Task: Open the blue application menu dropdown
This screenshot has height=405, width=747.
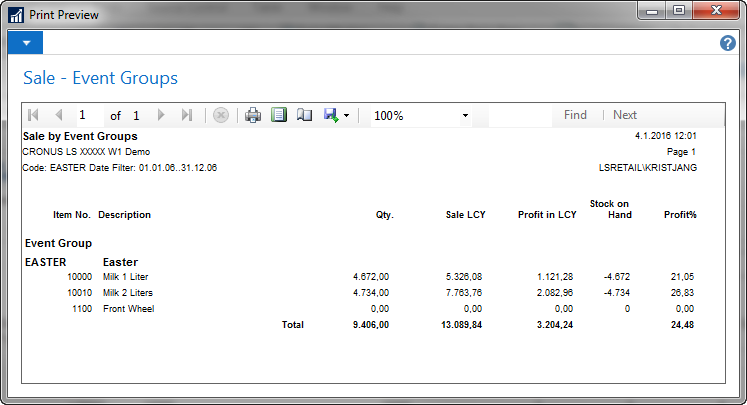Action: pyautogui.click(x=25, y=43)
